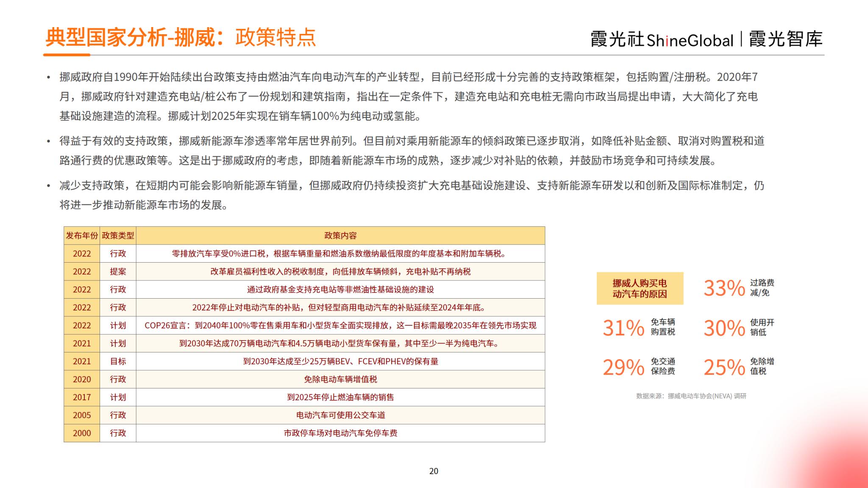Click the 政策类型 column header

[118, 236]
